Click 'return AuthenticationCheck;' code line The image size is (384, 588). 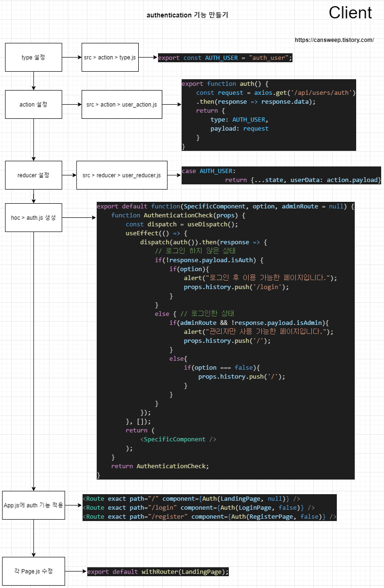pos(160,466)
